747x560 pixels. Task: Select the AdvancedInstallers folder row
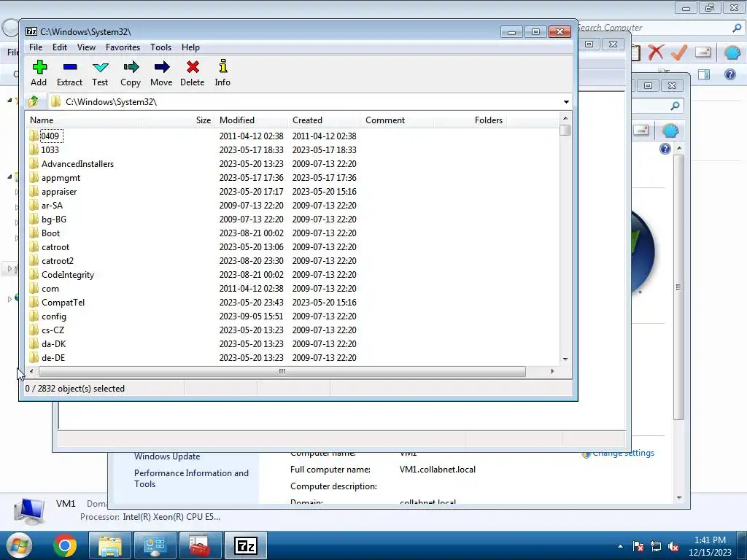pos(292,164)
